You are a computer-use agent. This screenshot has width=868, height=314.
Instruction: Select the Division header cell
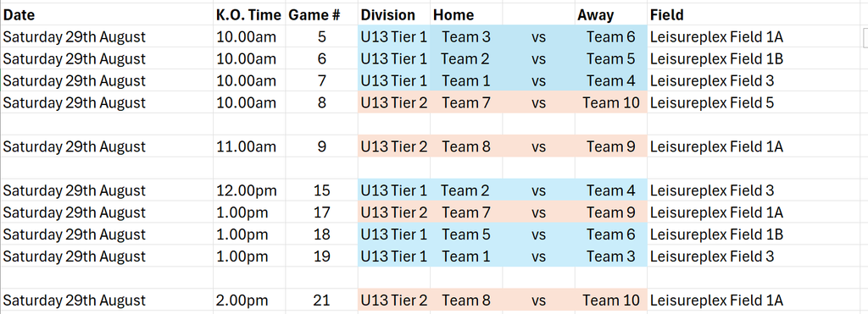(x=393, y=14)
